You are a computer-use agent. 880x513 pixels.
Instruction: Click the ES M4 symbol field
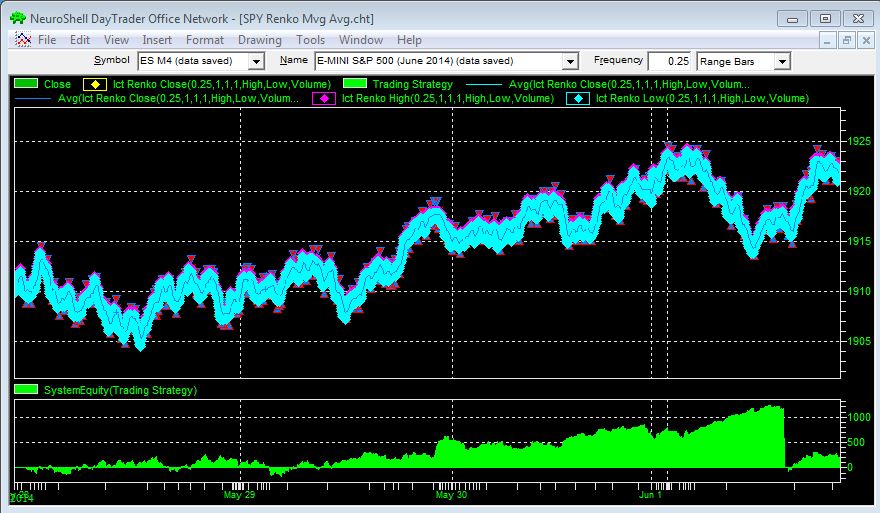click(193, 61)
